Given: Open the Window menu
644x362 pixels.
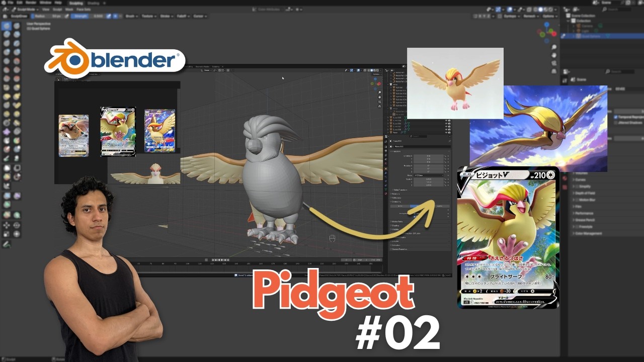Looking at the screenshot, I should pyautogui.click(x=45, y=3).
